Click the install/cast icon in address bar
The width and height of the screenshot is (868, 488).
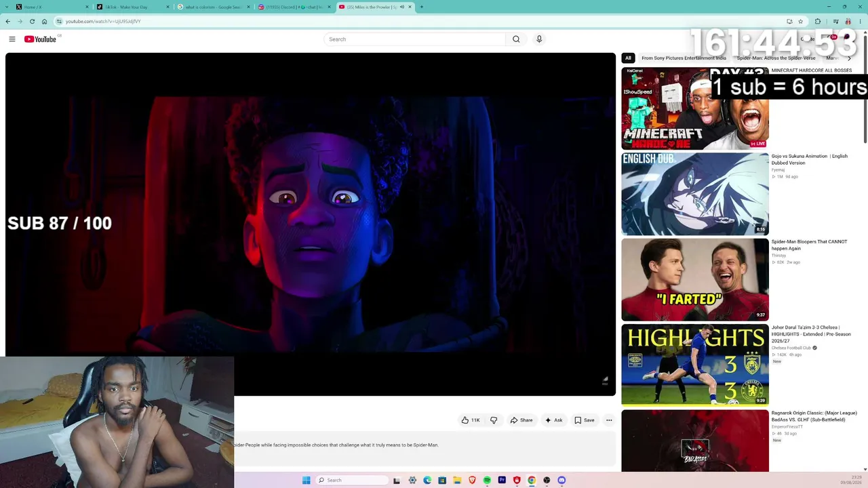[789, 21]
